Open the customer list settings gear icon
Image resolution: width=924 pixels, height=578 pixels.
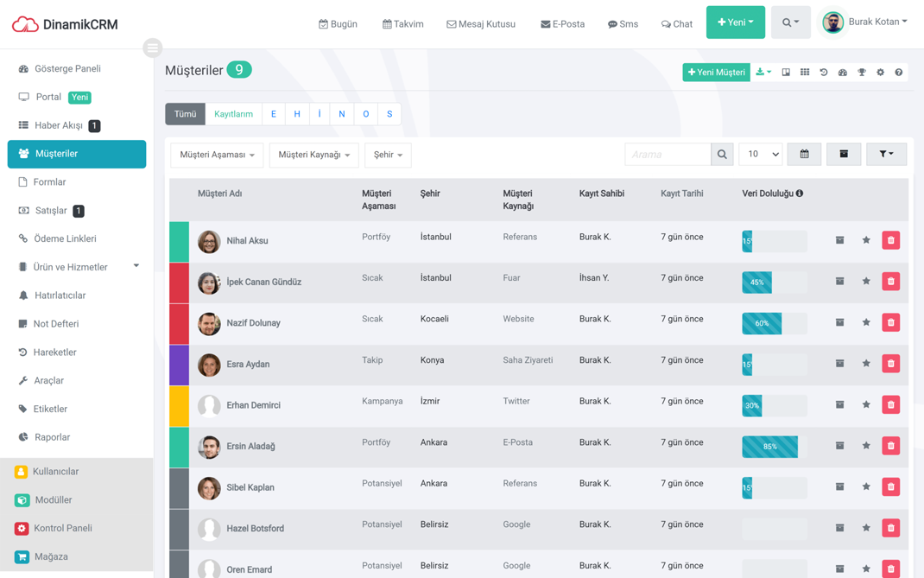point(880,73)
